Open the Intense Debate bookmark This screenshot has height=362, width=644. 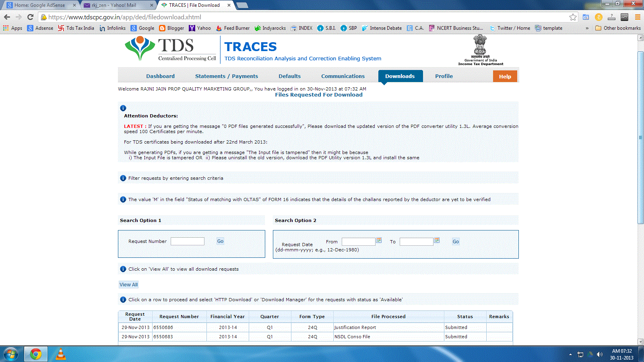click(x=382, y=28)
